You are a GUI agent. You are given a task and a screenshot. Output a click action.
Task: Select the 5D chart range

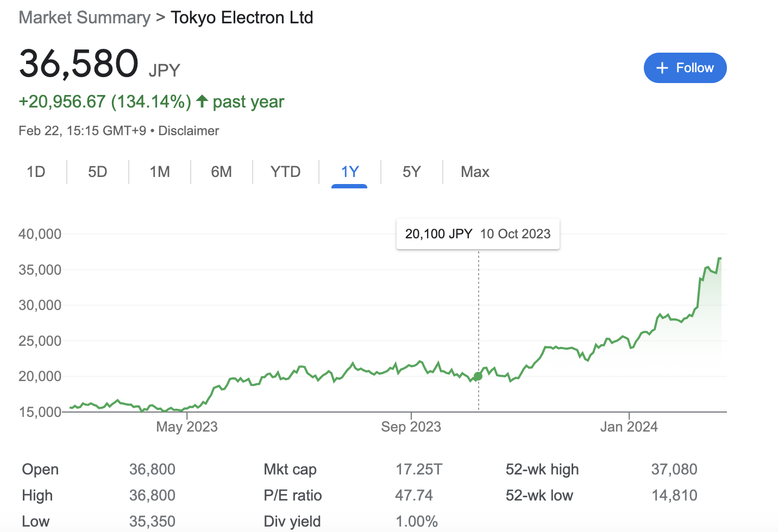click(98, 172)
